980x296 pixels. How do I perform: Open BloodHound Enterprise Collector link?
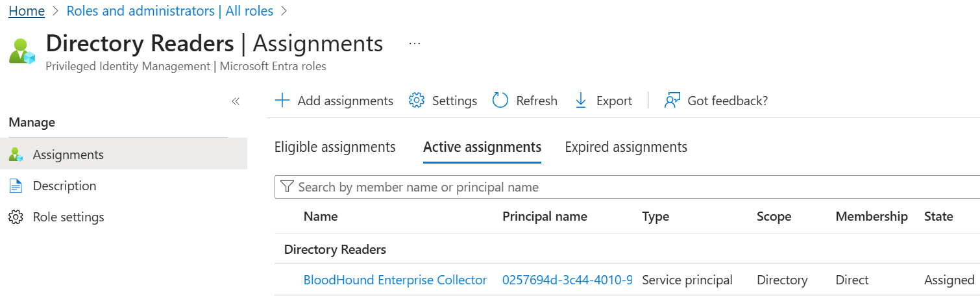pyautogui.click(x=395, y=280)
